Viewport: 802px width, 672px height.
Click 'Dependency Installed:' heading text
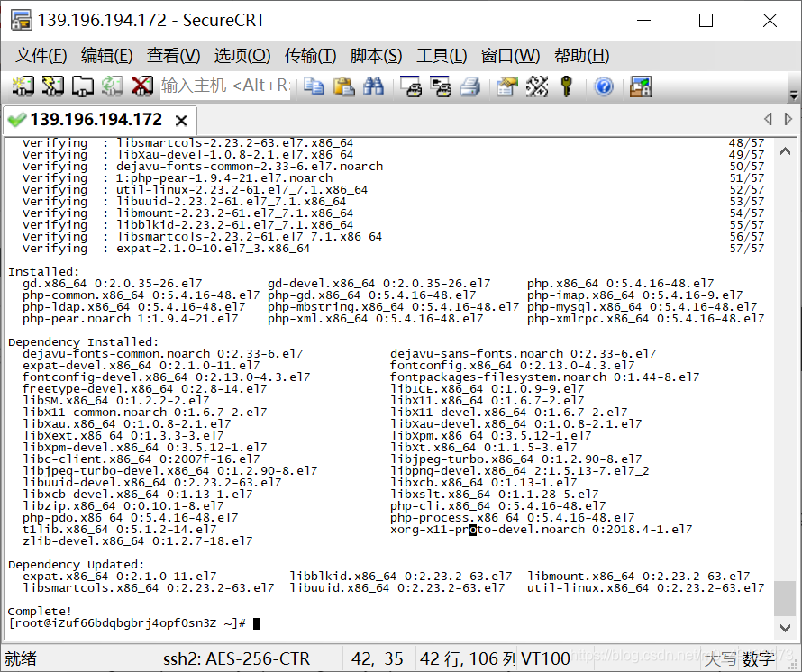pos(84,341)
